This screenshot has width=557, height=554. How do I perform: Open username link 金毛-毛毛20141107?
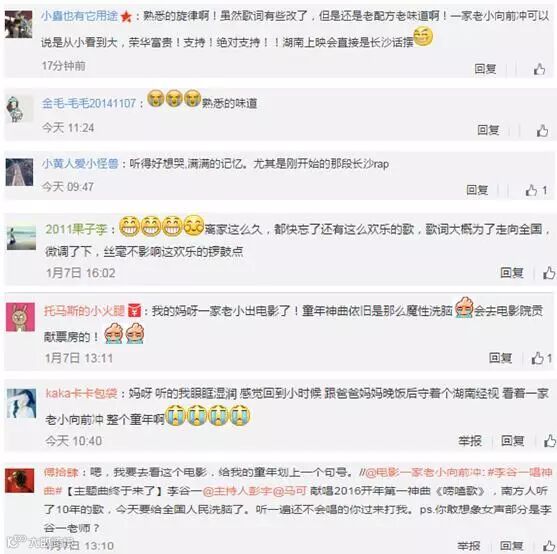89,103
